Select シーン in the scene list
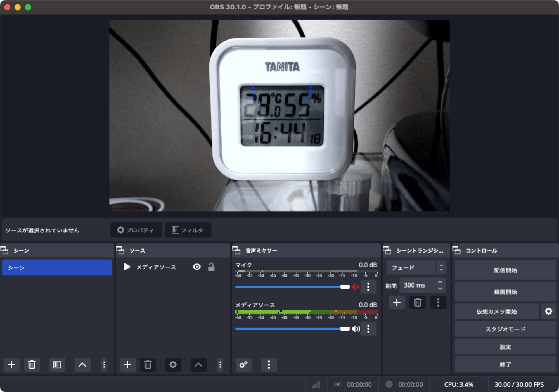 point(57,267)
